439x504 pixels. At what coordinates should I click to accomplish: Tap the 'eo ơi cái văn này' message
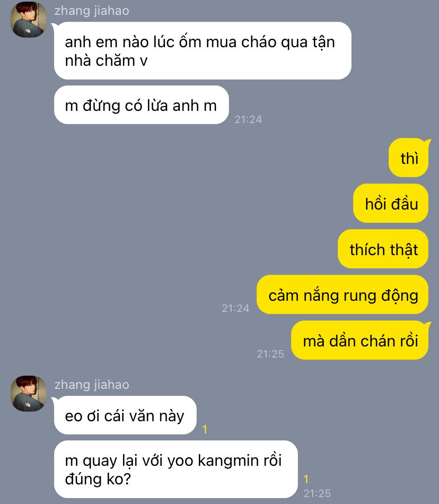pos(125,415)
